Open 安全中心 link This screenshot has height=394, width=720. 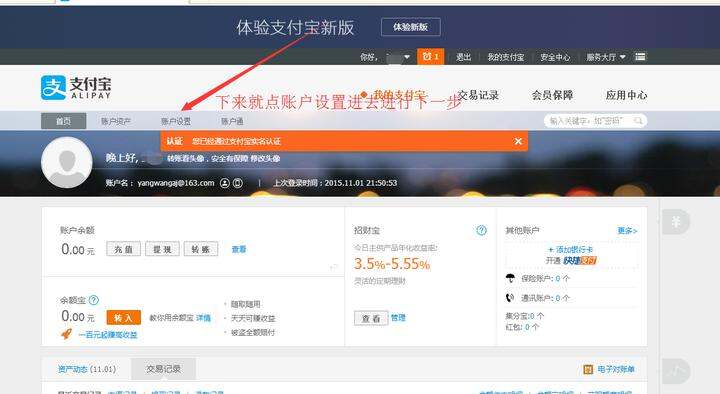[555, 57]
